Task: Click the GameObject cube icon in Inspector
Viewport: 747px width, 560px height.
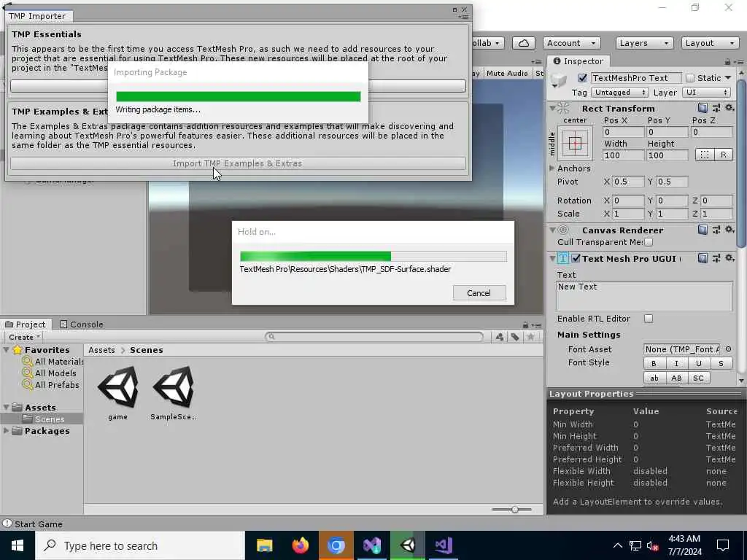Action: pos(560,80)
